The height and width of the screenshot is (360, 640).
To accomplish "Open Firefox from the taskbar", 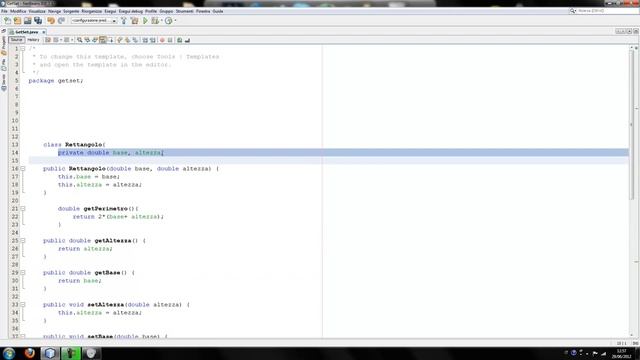I will (x=29, y=353).
